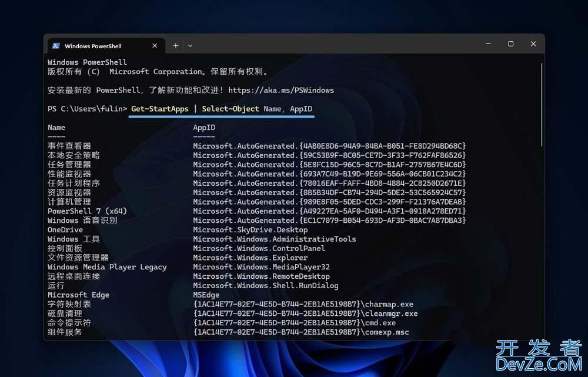Click the PowerShell 7 (x64) row name

coord(87,211)
